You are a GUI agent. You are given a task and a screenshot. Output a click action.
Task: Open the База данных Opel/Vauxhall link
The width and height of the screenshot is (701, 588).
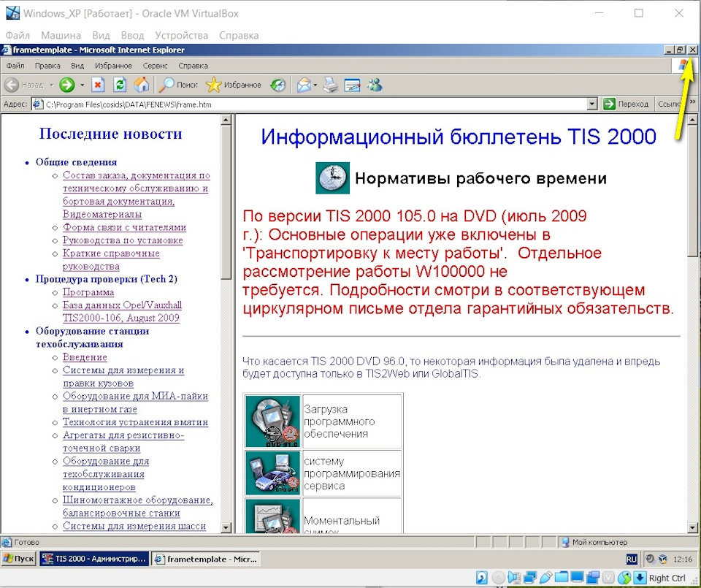click(x=122, y=312)
